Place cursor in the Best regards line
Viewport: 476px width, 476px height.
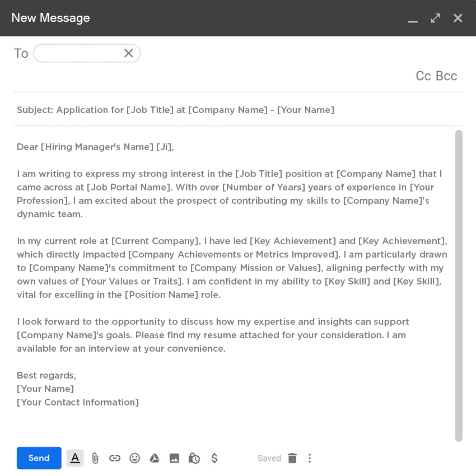(x=46, y=375)
